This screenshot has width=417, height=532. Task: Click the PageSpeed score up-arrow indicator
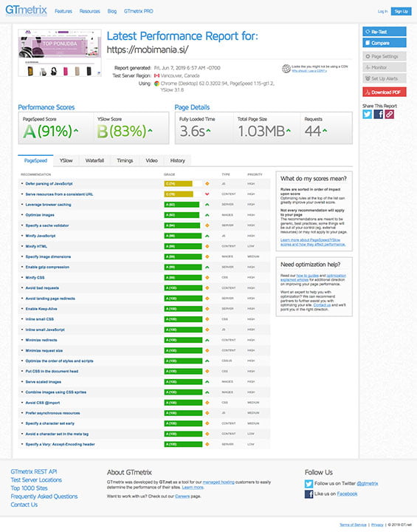[x=76, y=130]
